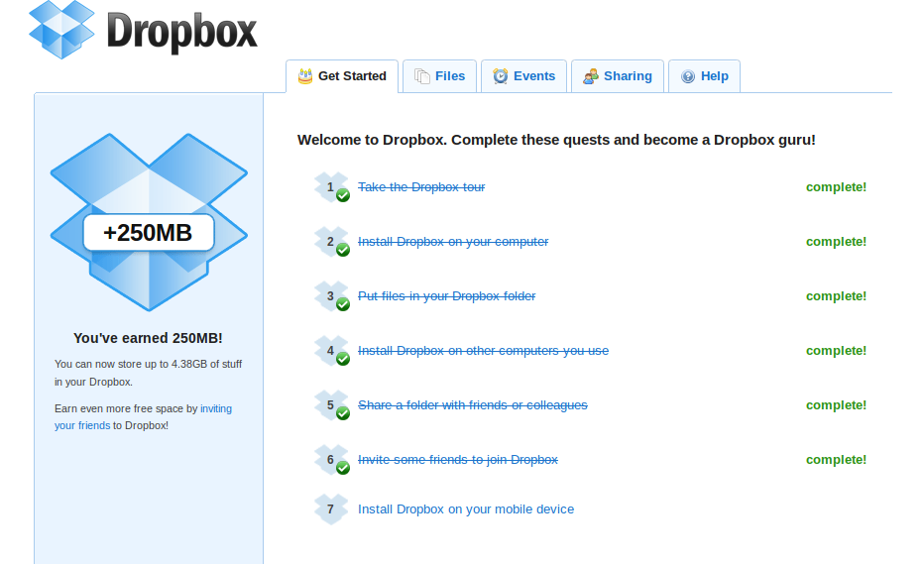Screen dimensions: 924x564
Task: Click 'complete!' beside Share a folder
Action: click(836, 404)
